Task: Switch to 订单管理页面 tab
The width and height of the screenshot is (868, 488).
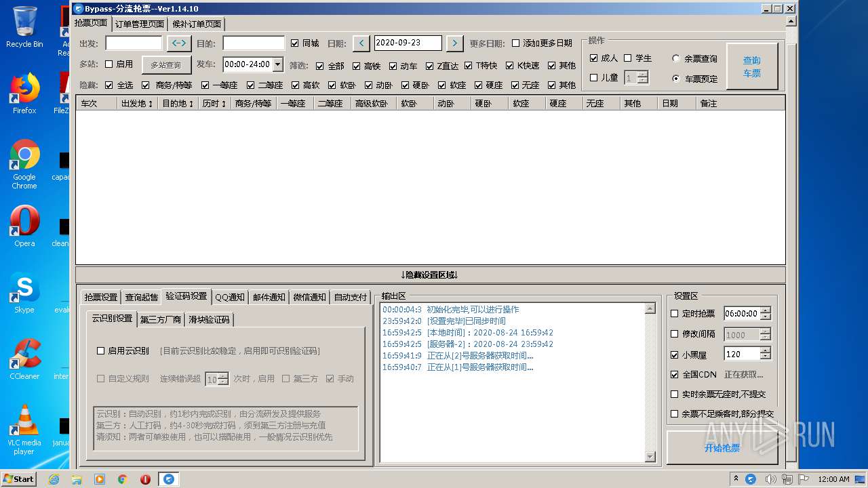Action: coord(139,24)
